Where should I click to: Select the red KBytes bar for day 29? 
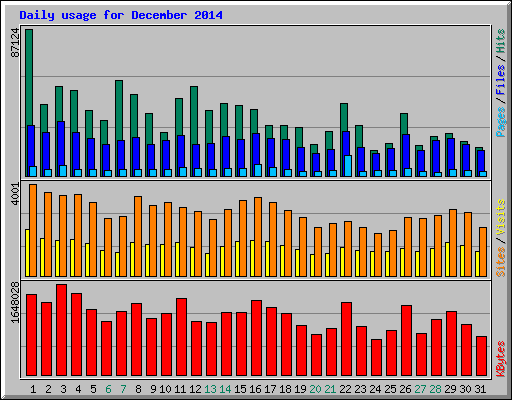tap(452, 344)
